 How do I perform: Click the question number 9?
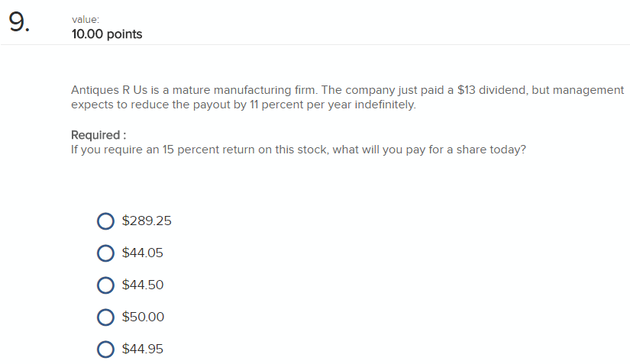[x=20, y=23]
